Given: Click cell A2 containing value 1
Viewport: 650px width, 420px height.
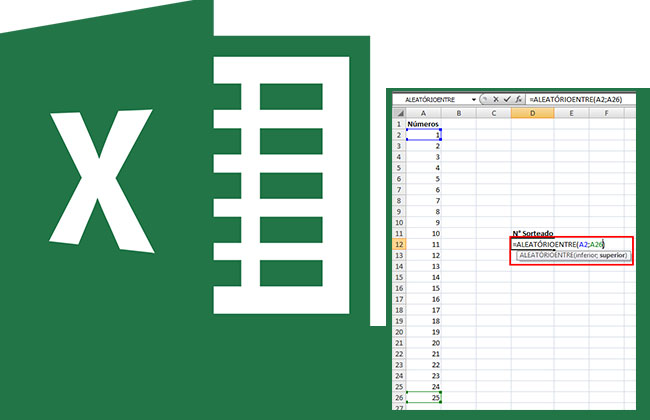Looking at the screenshot, I should pyautogui.click(x=423, y=135).
